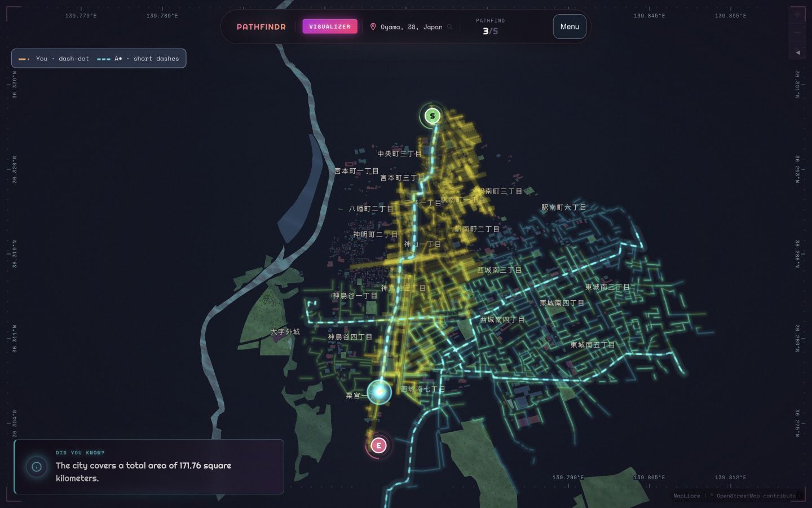Switch to the Visualizer mode
The width and height of the screenshot is (812, 508).
coord(330,27)
